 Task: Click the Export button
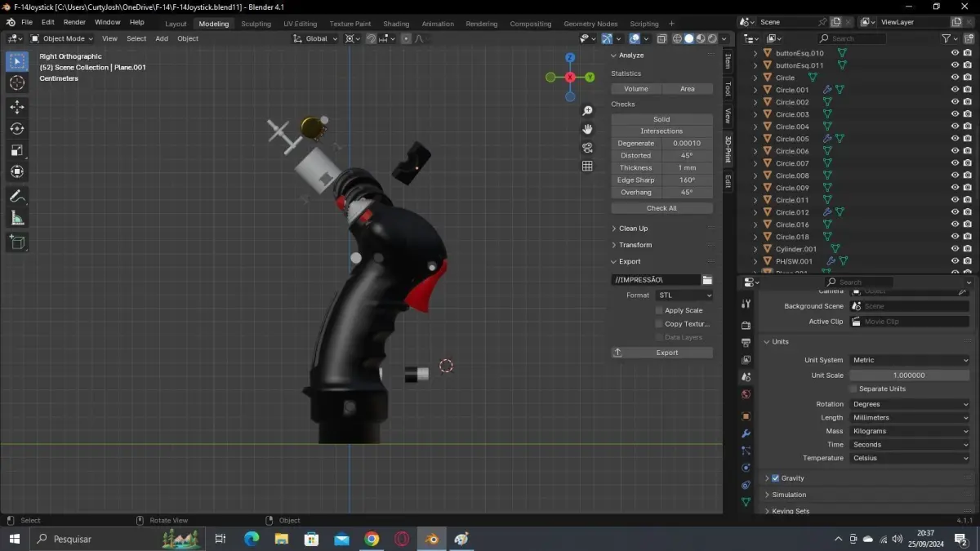pos(661,353)
